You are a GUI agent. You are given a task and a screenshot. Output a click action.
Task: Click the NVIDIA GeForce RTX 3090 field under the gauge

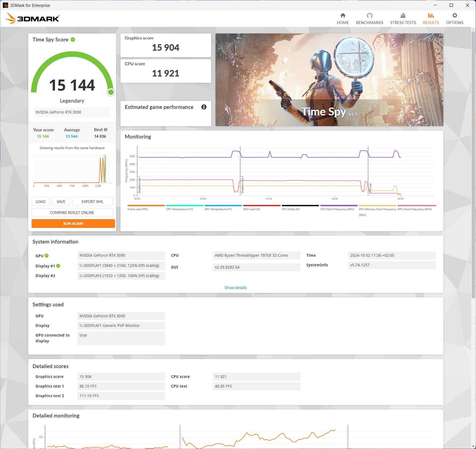(72, 112)
